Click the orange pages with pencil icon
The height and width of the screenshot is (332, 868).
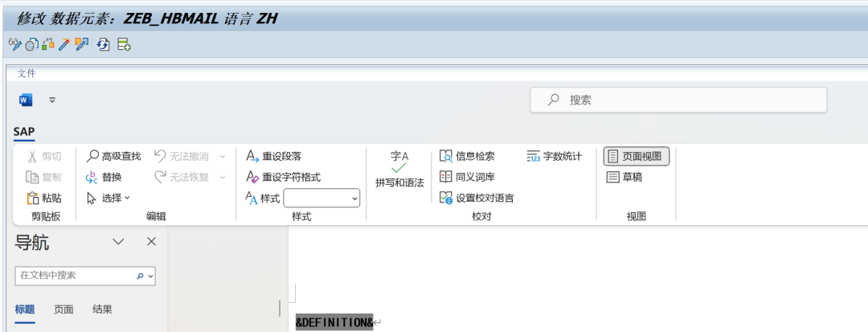(x=82, y=44)
